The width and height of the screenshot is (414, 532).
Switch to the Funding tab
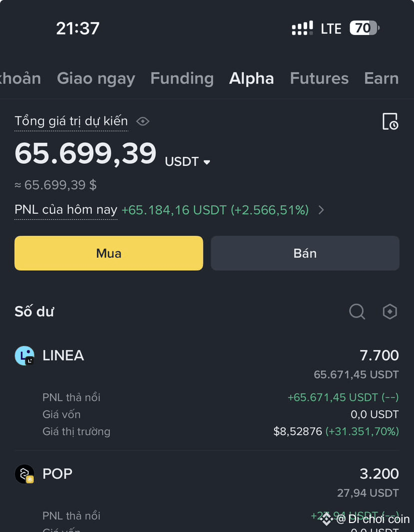(182, 78)
